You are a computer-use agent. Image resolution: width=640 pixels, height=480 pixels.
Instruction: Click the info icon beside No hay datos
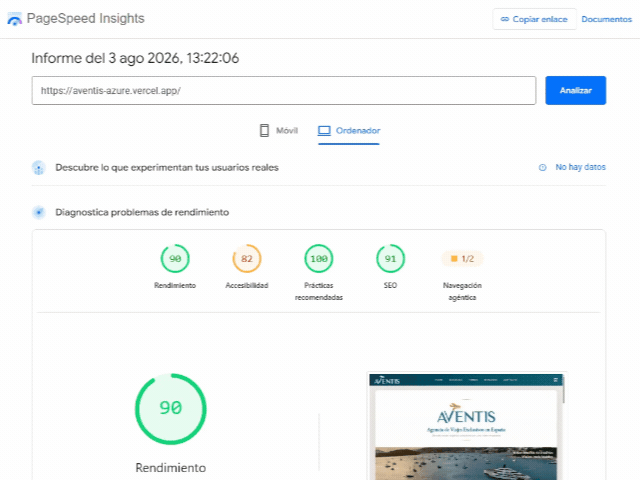tap(542, 167)
